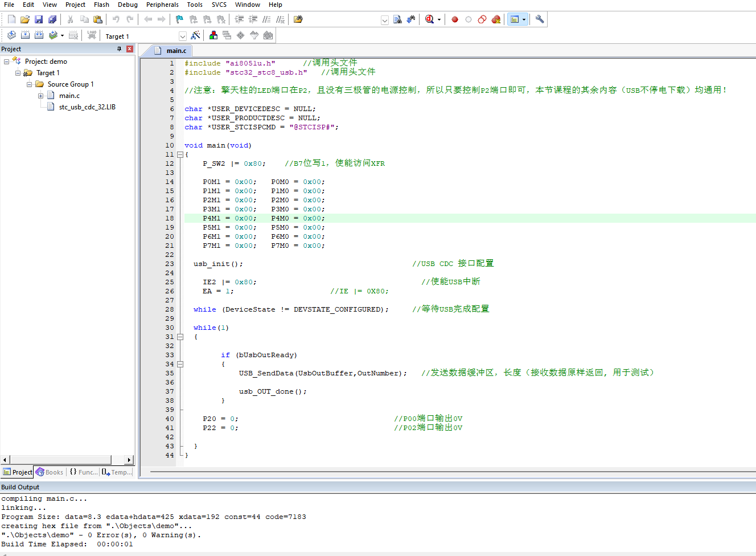This screenshot has height=556, width=756.
Task: Start debug session with magnifier d icon
Action: tap(429, 19)
